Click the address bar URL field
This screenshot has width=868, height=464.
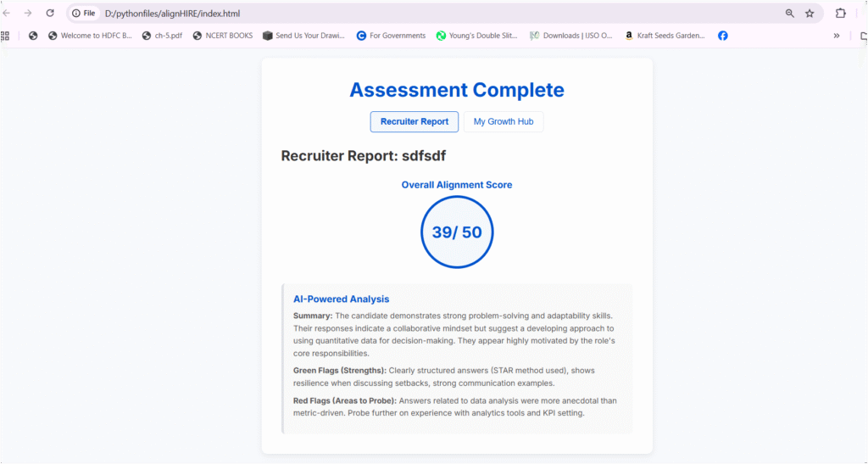[x=424, y=14]
